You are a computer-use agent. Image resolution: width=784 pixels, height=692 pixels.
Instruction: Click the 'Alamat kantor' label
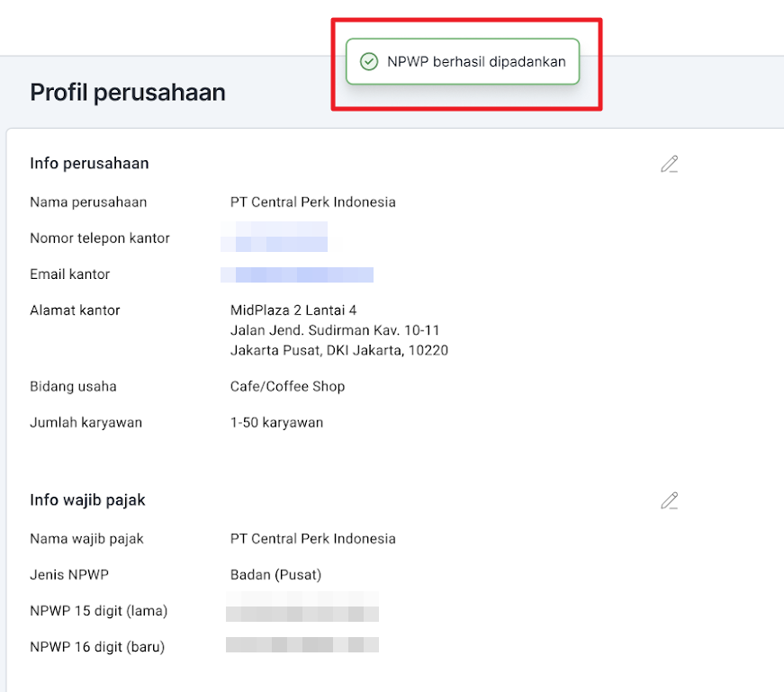pyautogui.click(x=75, y=310)
